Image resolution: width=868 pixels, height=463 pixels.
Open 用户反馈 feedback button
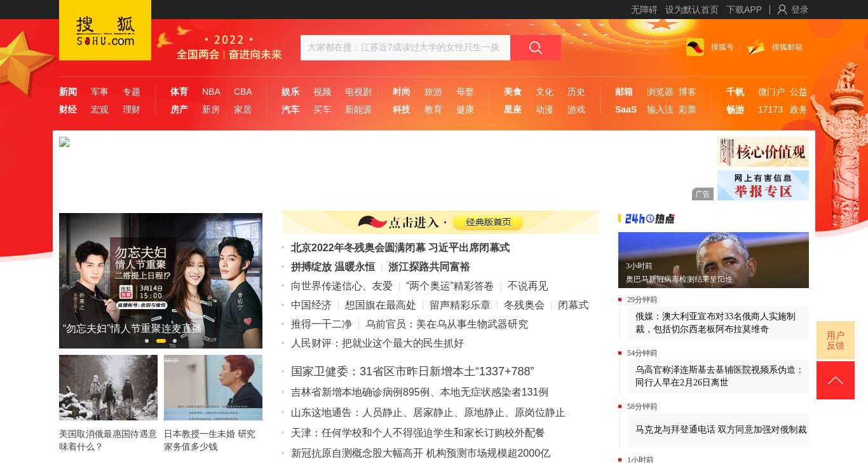coord(836,340)
